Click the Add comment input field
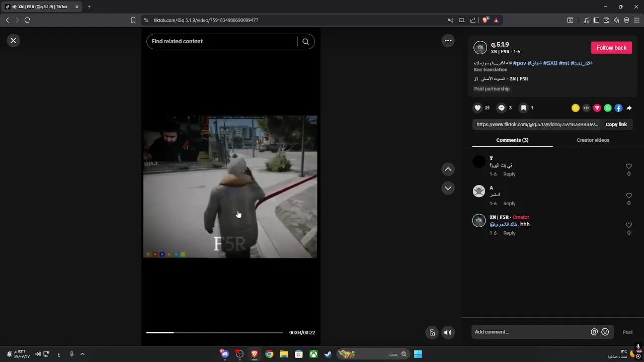 click(531, 332)
